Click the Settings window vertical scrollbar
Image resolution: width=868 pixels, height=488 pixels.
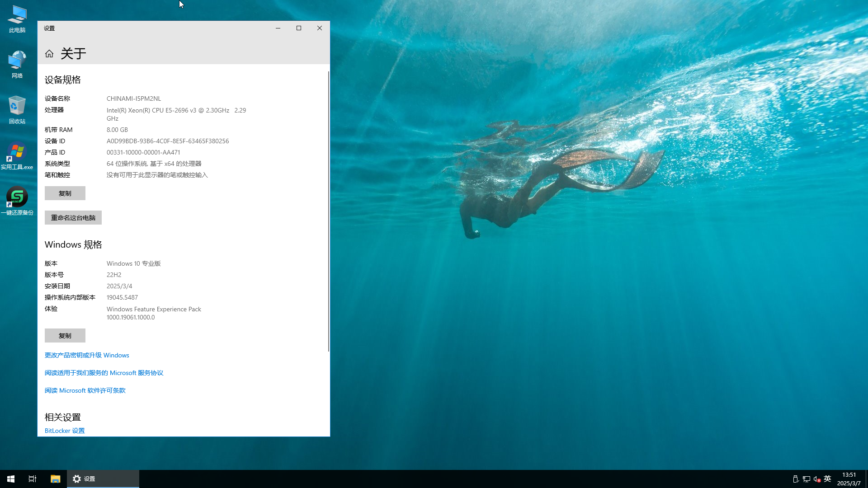[x=328, y=211]
